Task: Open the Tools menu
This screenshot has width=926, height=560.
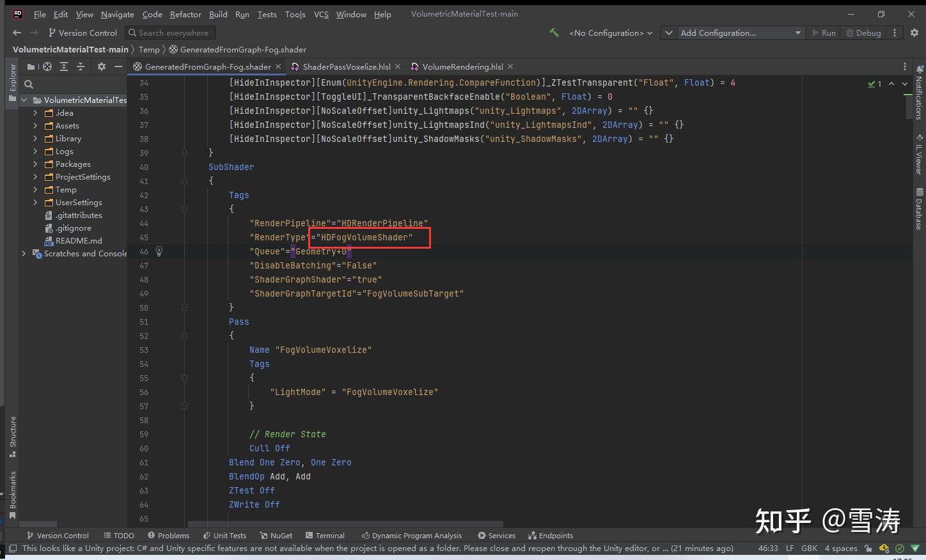Action: tap(295, 14)
